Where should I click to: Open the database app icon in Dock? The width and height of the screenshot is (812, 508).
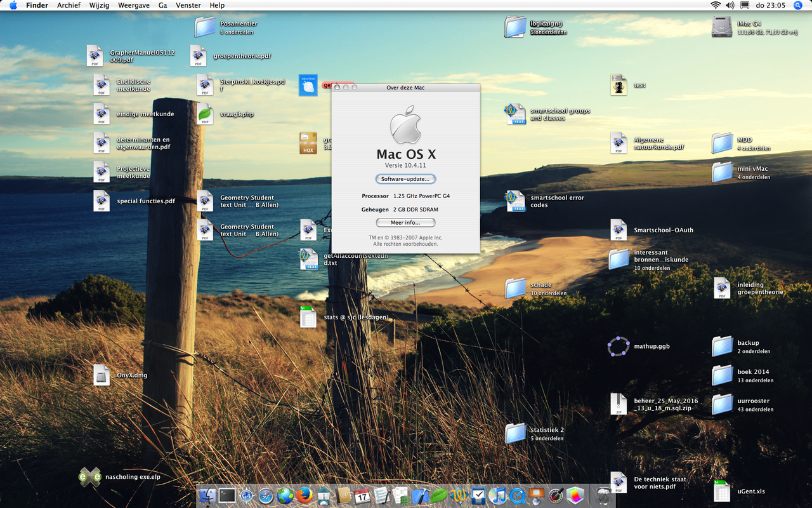[401, 496]
